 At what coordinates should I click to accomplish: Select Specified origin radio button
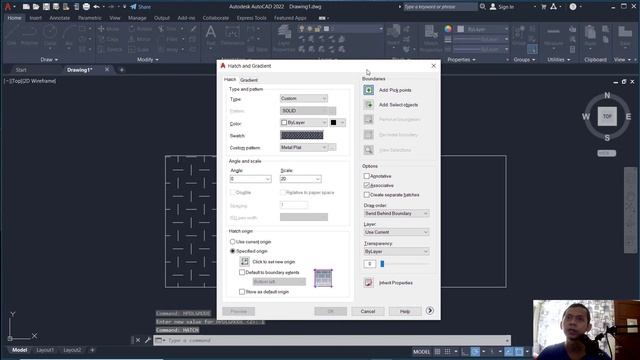tap(232, 251)
